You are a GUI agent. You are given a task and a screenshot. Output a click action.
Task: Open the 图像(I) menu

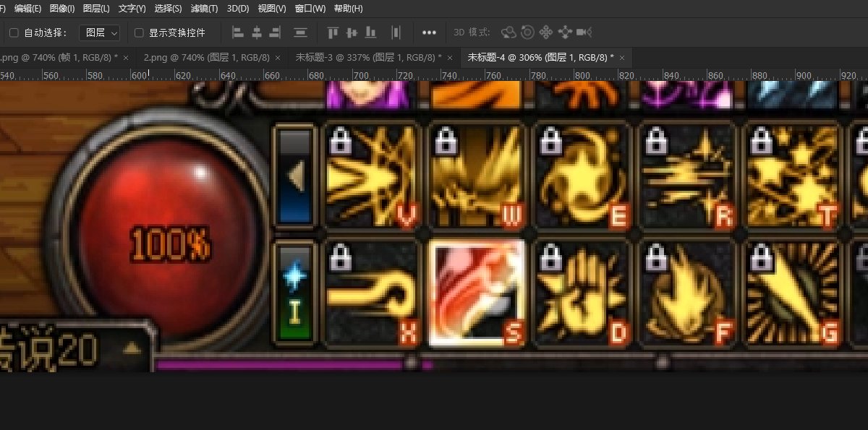pyautogui.click(x=62, y=9)
